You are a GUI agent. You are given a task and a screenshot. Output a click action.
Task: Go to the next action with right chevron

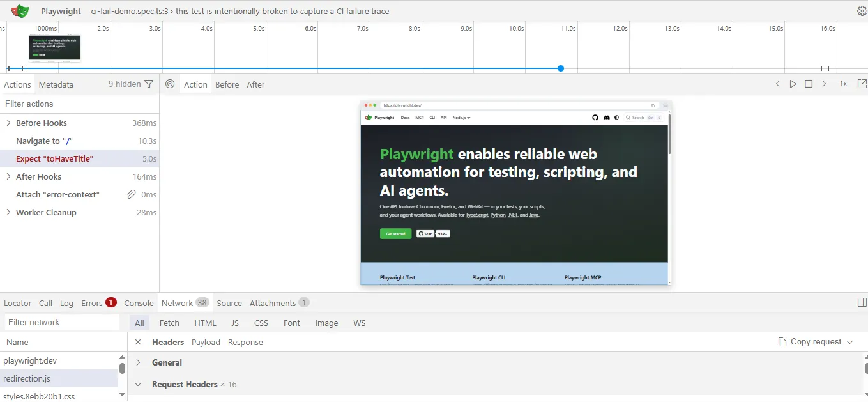coord(824,84)
